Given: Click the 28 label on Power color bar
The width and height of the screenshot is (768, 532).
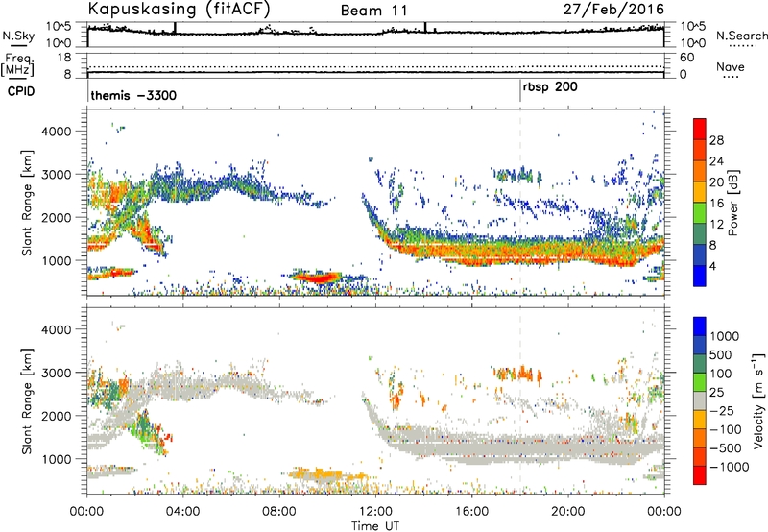Looking at the screenshot, I should [x=716, y=140].
